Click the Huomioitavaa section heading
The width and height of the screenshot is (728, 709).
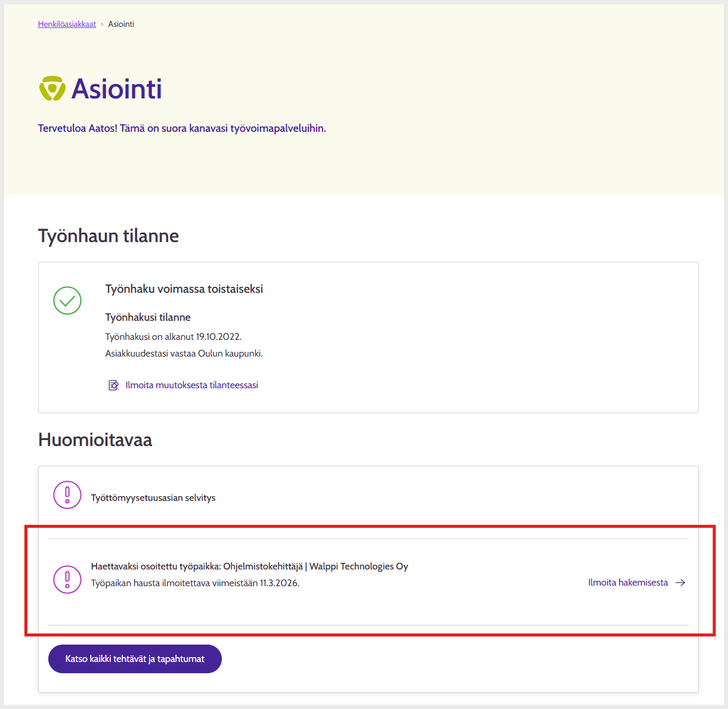tap(95, 439)
